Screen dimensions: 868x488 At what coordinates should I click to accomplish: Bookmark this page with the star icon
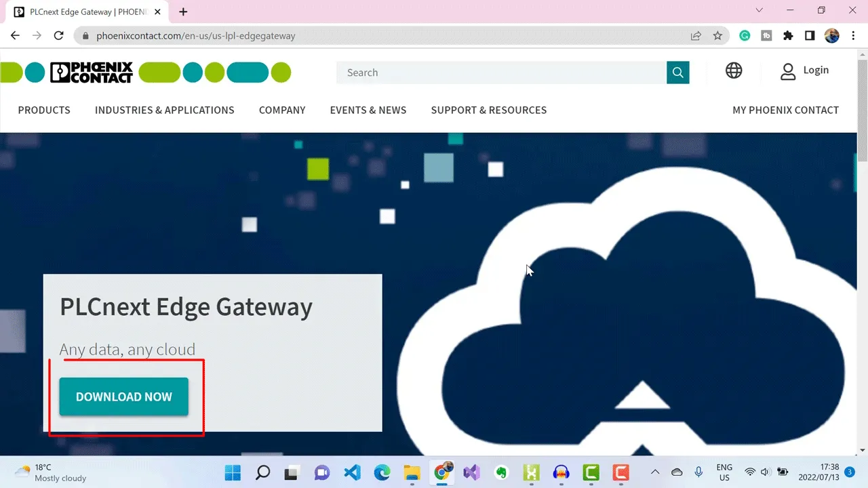tap(717, 36)
